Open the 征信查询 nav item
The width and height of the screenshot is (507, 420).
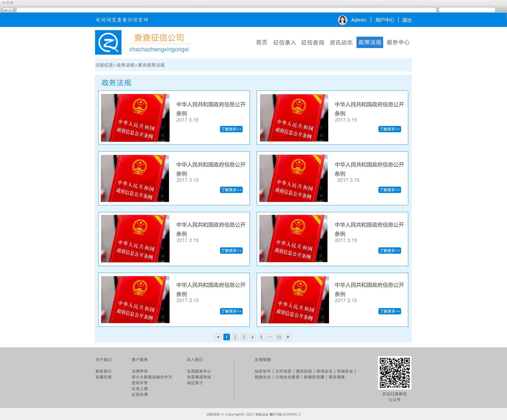(x=313, y=42)
